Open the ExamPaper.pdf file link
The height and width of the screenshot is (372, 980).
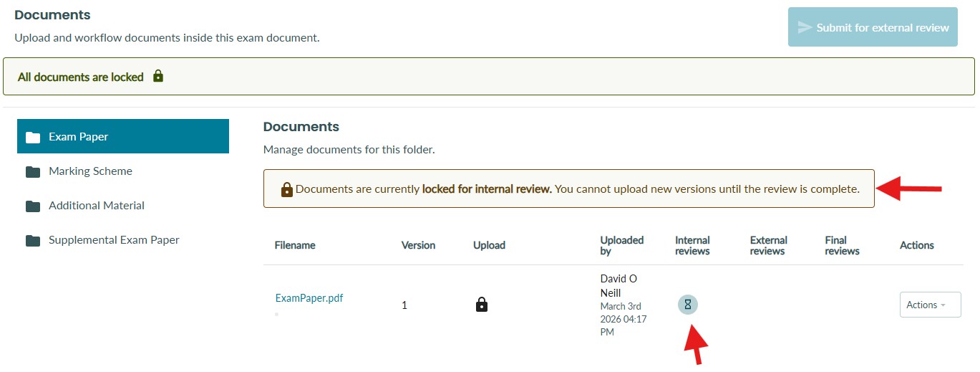click(309, 298)
